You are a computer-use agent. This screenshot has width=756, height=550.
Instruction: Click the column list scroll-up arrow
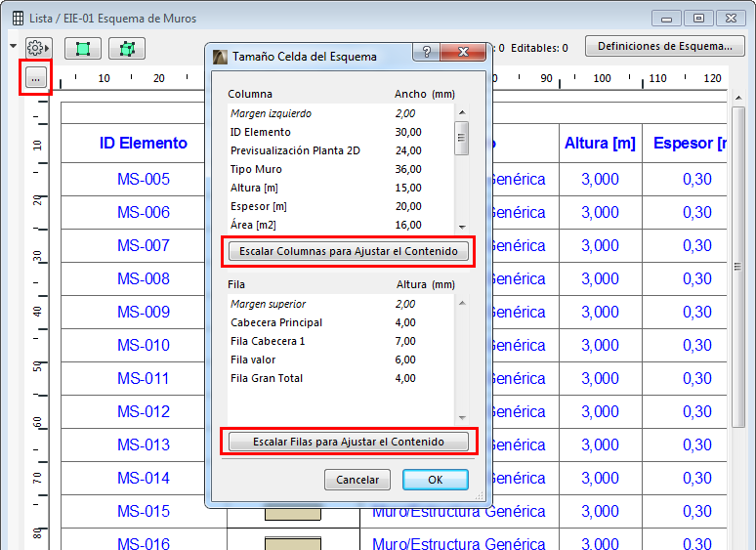tap(462, 112)
